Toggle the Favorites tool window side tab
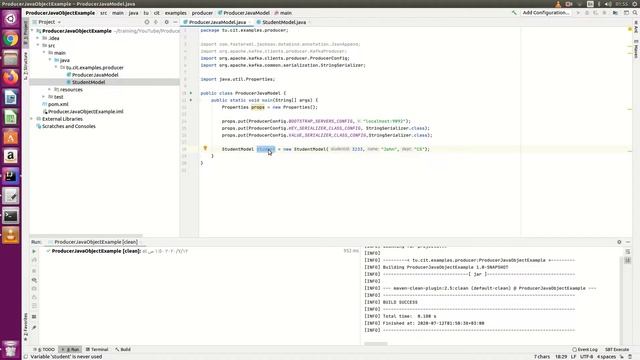The width and height of the screenshot is (640, 360). pyautogui.click(x=26, y=327)
